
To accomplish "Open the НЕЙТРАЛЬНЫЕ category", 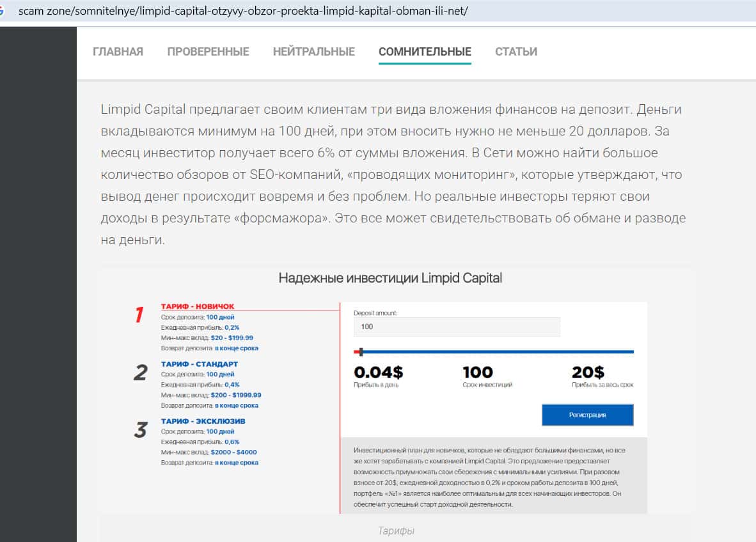I will [x=313, y=52].
